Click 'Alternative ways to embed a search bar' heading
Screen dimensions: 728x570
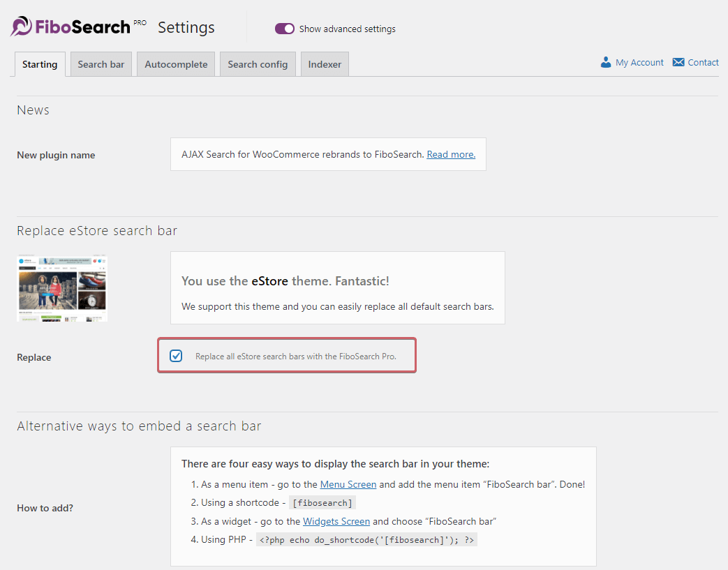140,426
